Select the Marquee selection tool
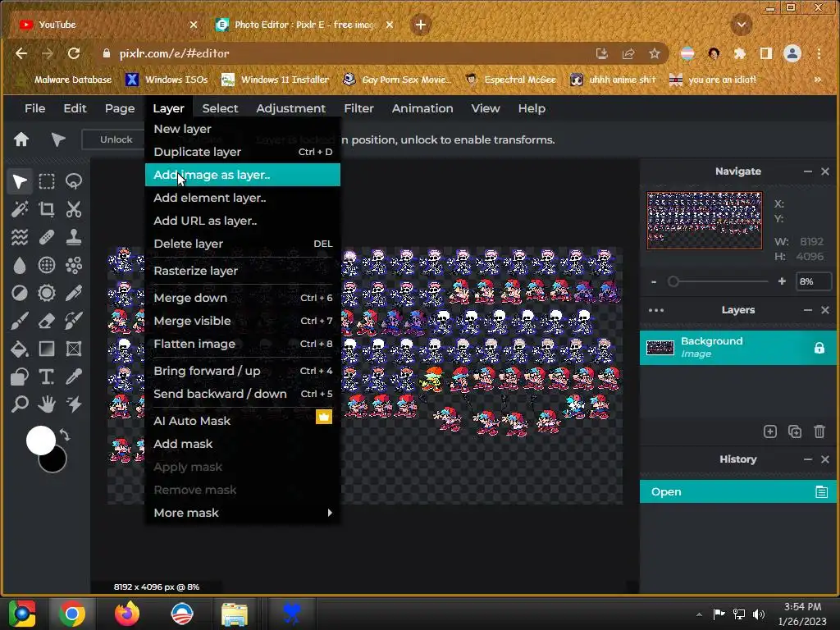This screenshot has height=630, width=840. (47, 181)
